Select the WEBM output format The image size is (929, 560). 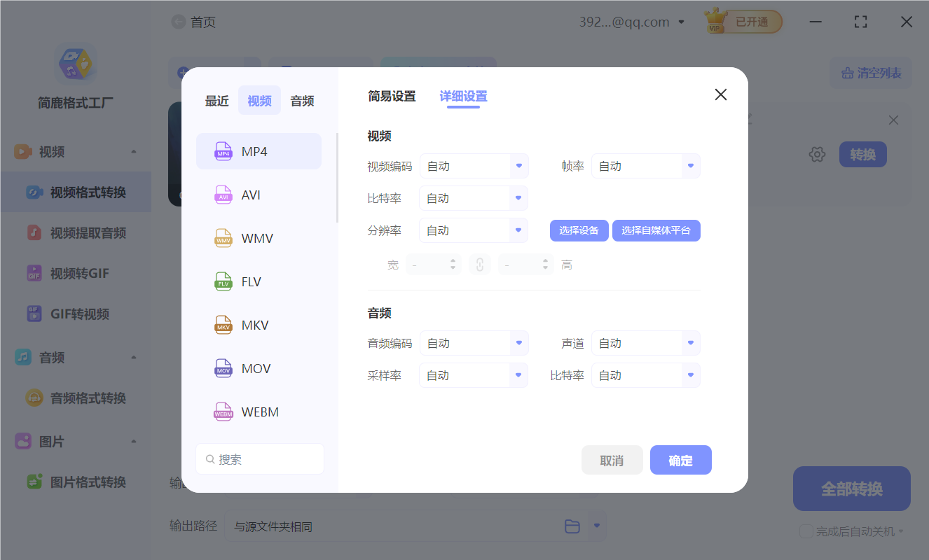pos(259,411)
